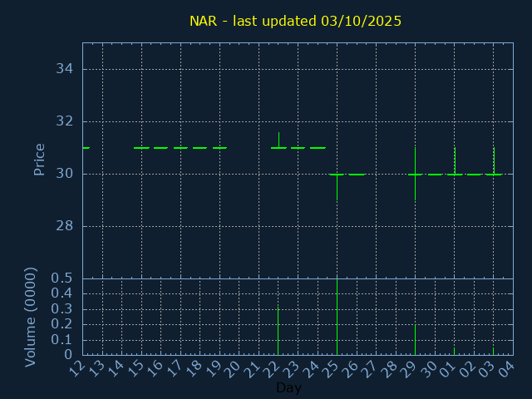Select the 28 price tick label
The width and height of the screenshot is (532, 399).
point(65,226)
